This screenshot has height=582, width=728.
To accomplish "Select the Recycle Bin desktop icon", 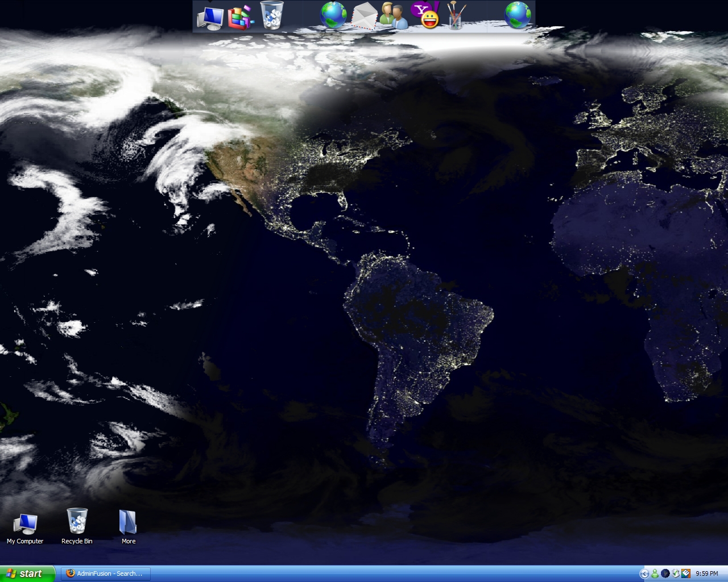I will coord(77,526).
